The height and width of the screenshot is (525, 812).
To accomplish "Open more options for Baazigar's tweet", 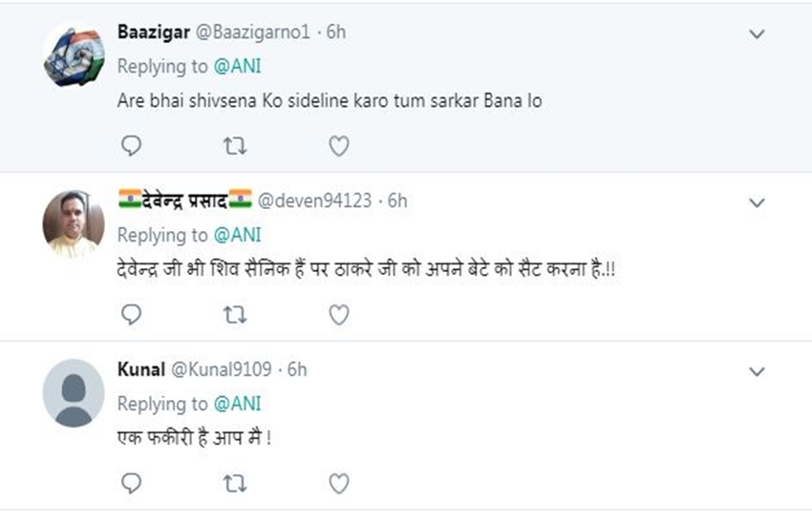I will (757, 34).
